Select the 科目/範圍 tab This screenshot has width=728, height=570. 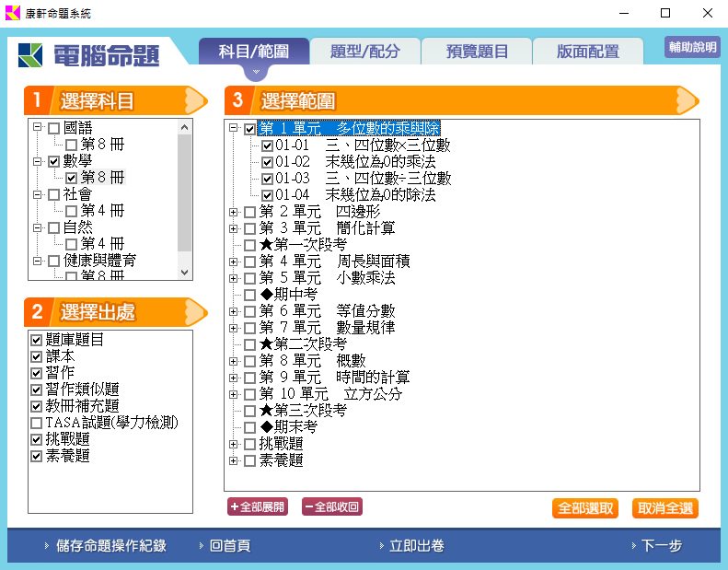pos(254,51)
